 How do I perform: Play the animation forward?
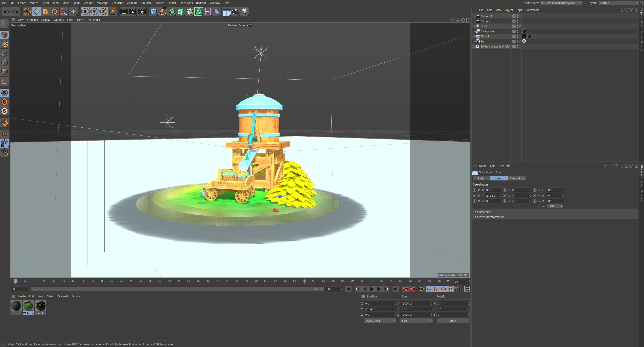click(372, 289)
